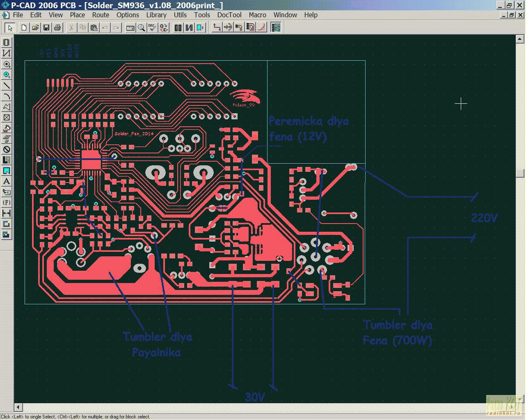Click the Save file icon

(x=46, y=27)
